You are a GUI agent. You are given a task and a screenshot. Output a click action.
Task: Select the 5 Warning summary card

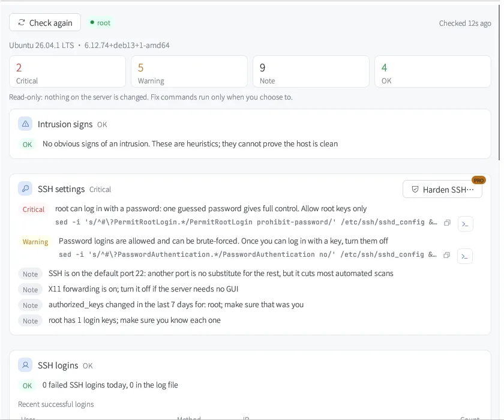coord(190,71)
